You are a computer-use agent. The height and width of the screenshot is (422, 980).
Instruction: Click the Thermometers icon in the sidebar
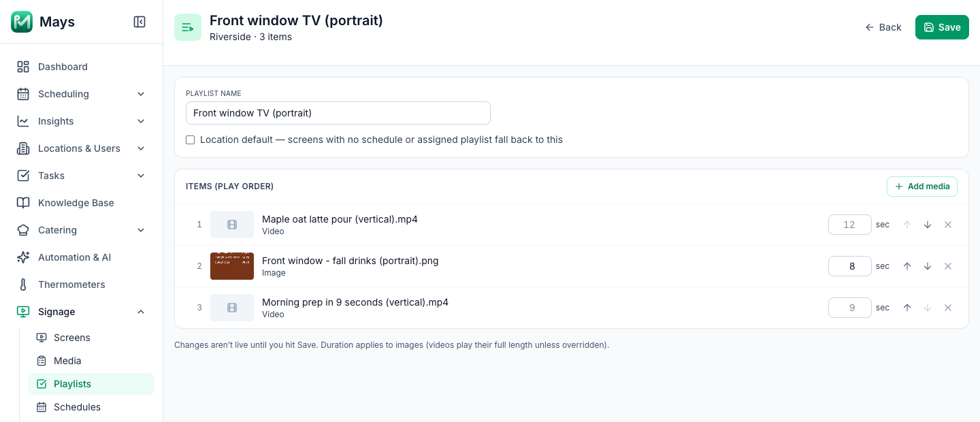tap(23, 285)
